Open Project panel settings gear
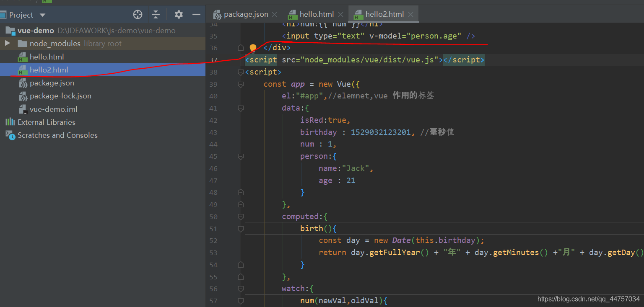This screenshot has width=644, height=307. click(179, 15)
